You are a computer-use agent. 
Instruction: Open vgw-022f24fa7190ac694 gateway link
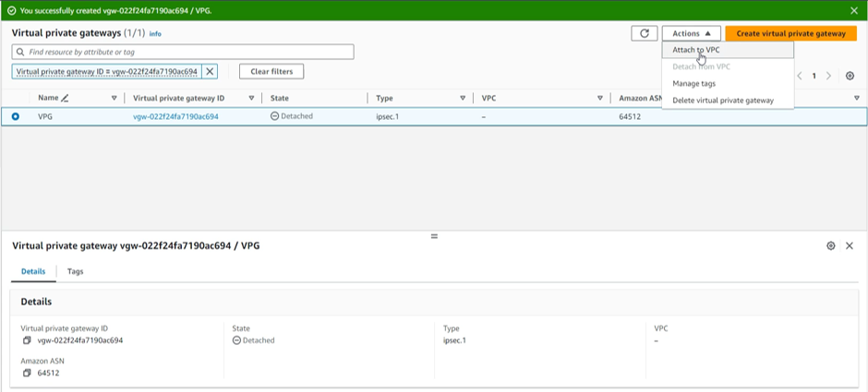pyautogui.click(x=175, y=116)
